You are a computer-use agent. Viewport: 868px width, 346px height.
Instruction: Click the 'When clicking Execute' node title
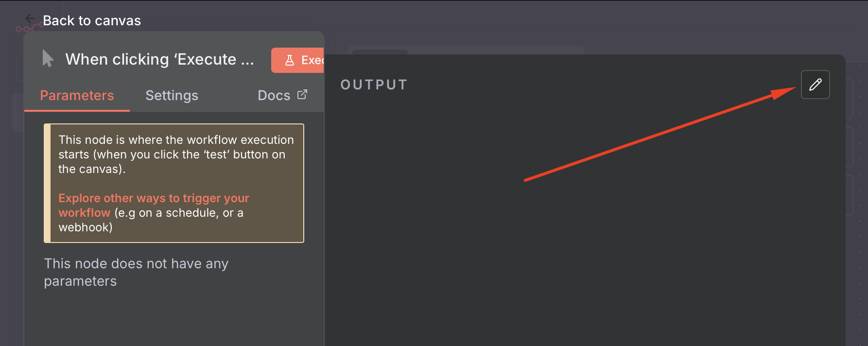[x=159, y=59]
